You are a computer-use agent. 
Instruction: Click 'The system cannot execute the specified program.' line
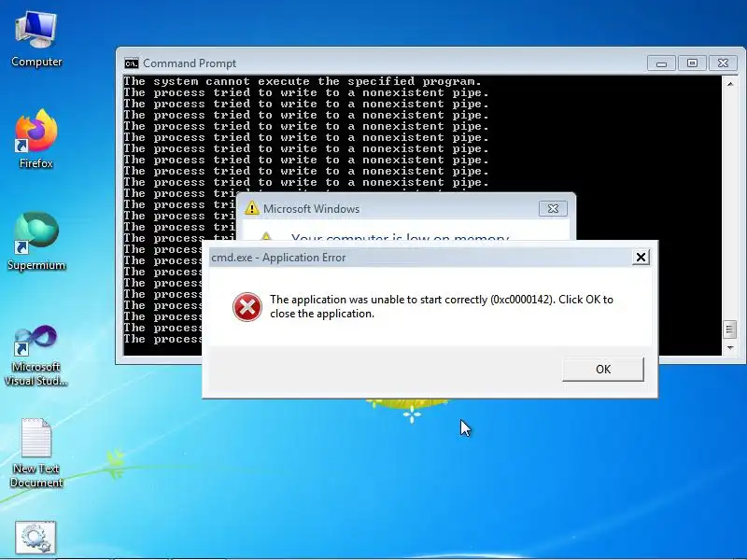tap(303, 81)
